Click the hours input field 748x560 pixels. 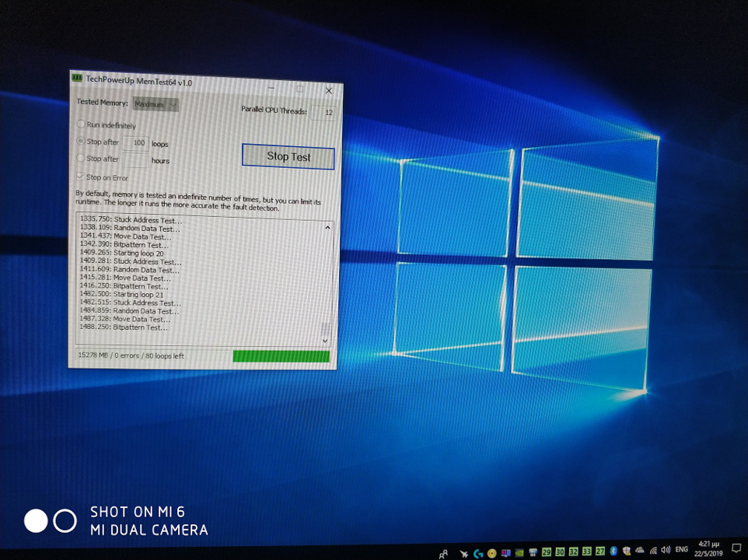point(135,159)
